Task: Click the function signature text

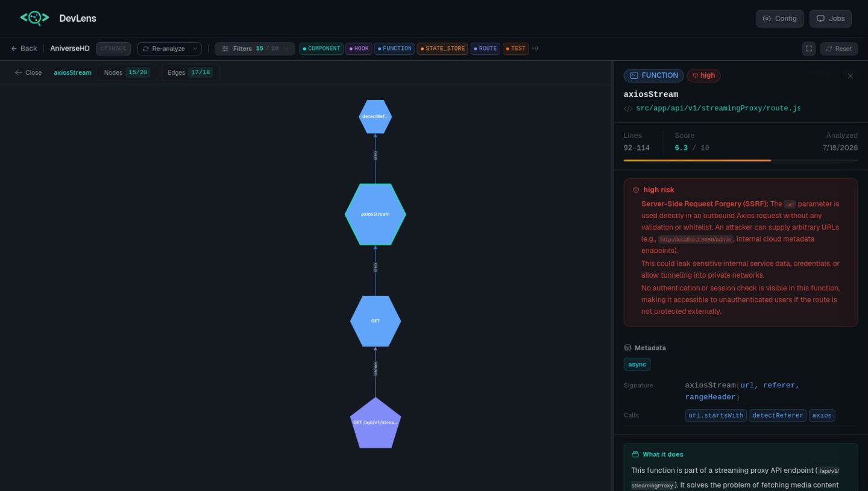Action: pos(742,391)
